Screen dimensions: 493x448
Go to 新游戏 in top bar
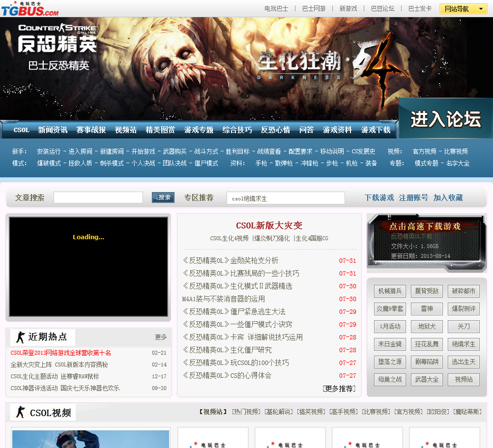point(348,9)
